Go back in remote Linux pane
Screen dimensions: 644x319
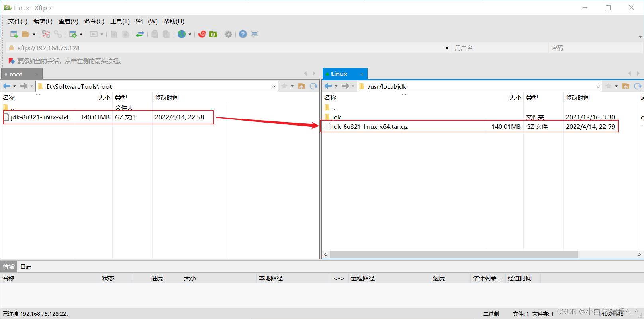click(328, 86)
